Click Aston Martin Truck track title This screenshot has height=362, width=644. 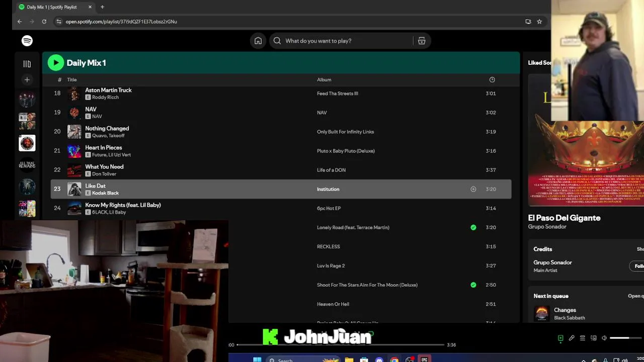pyautogui.click(x=108, y=90)
